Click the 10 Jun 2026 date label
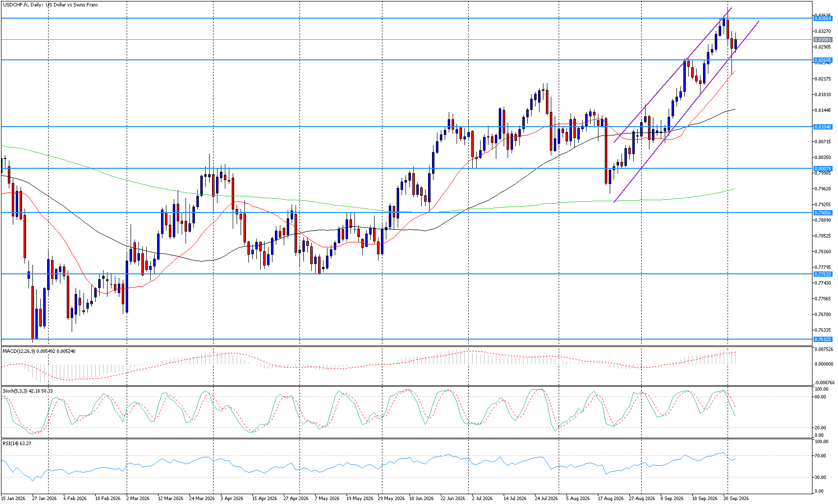The width and height of the screenshot is (838, 504). click(422, 498)
